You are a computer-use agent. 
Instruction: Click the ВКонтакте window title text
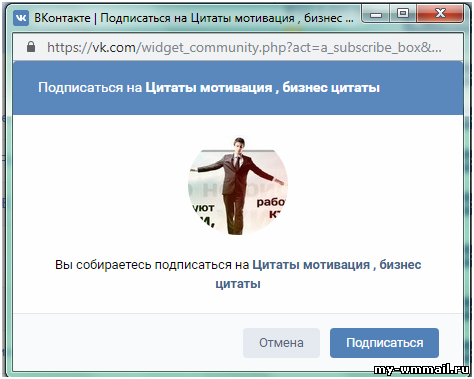(194, 18)
